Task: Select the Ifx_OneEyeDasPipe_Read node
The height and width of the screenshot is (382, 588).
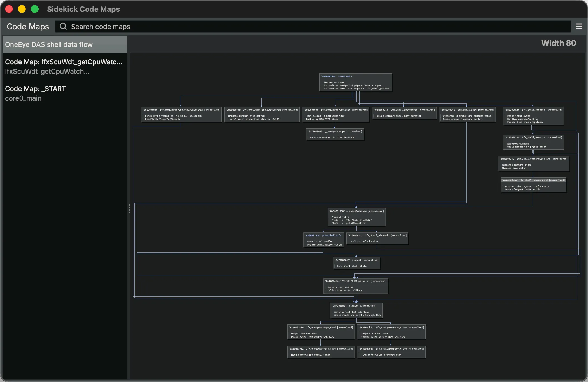Action: (321, 332)
